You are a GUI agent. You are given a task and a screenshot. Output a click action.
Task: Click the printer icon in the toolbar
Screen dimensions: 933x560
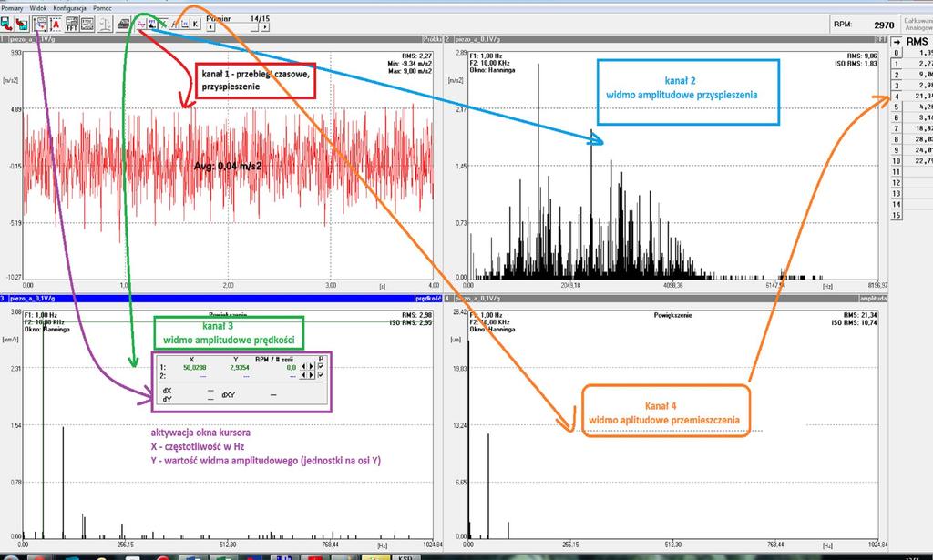coord(123,24)
